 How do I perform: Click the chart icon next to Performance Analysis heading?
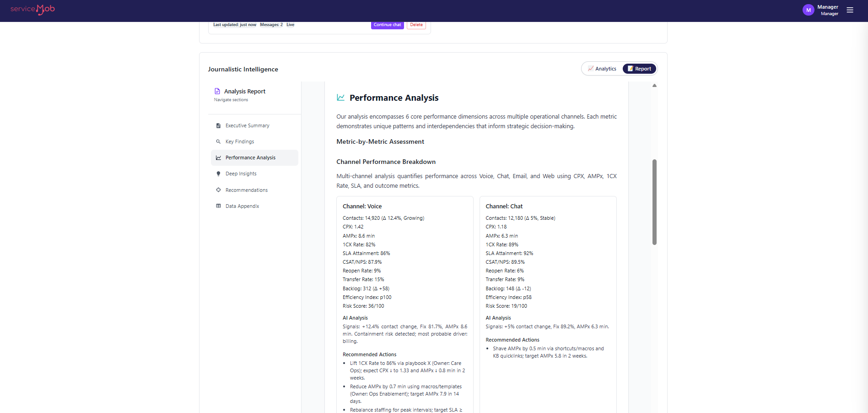coord(340,97)
